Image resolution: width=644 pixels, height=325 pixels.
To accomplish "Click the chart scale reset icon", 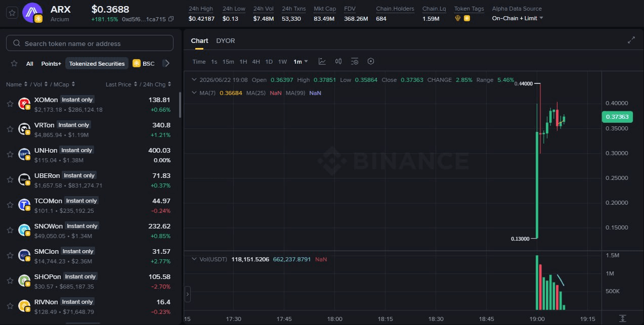I will pyautogui.click(x=623, y=318).
